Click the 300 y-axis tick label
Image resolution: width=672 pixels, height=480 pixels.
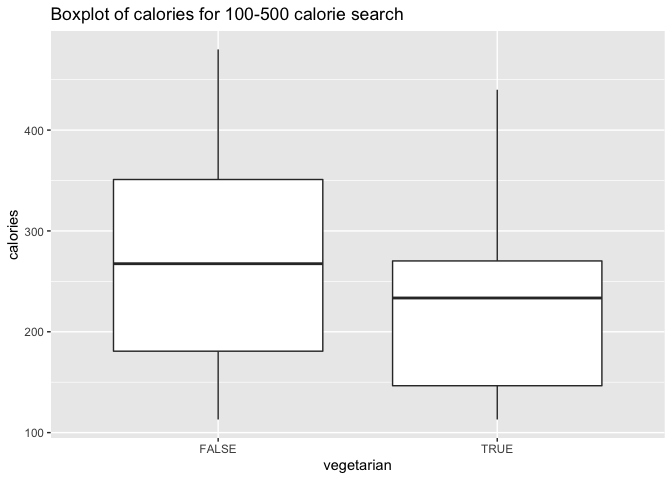(35, 231)
